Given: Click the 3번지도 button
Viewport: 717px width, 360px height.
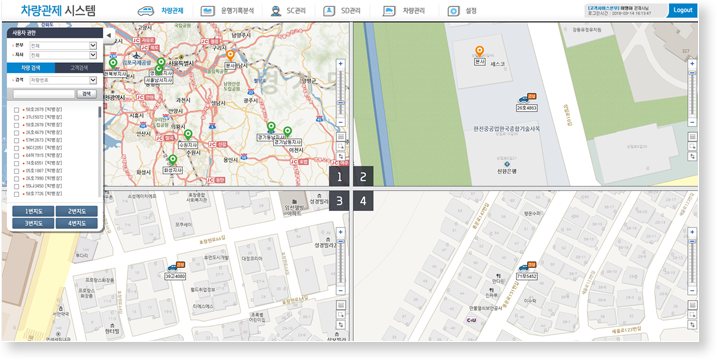Looking at the screenshot, I should tap(33, 223).
